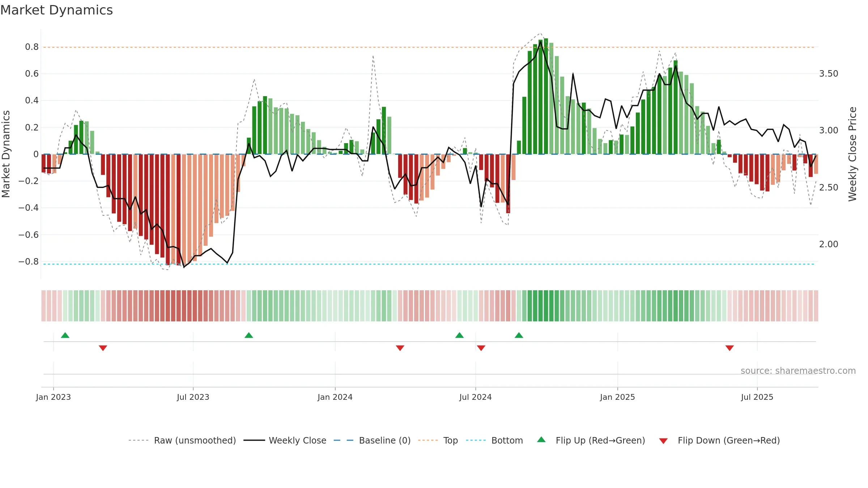Click the Jan 2024 axis label
This screenshot has height=488, width=868.
tap(335, 397)
